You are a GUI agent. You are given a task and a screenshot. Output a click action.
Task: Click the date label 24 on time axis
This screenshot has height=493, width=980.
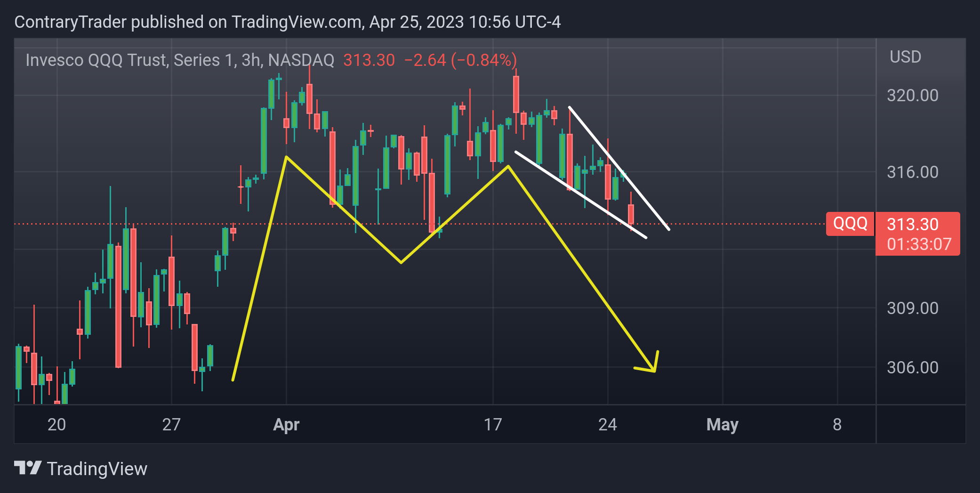(608, 425)
